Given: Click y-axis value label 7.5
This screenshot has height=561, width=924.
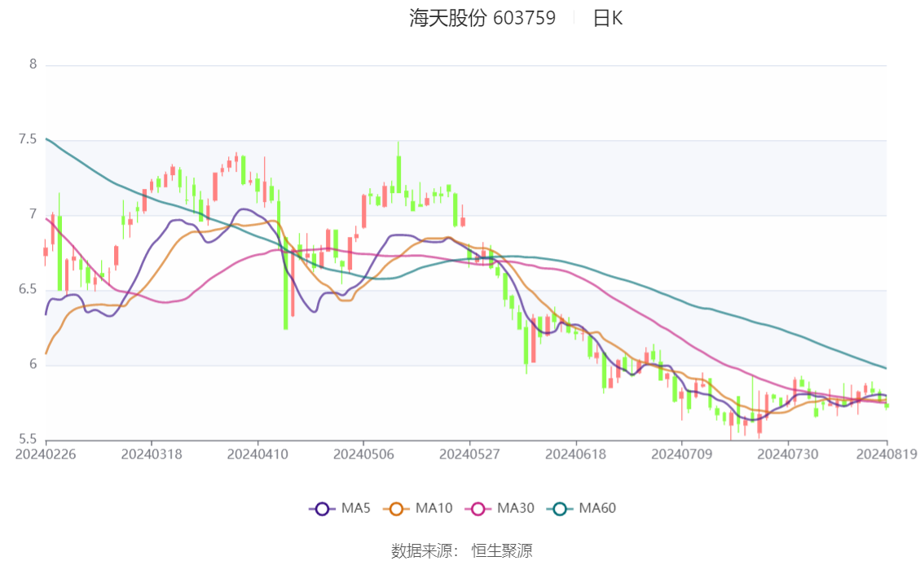Looking at the screenshot, I should 27,139.
